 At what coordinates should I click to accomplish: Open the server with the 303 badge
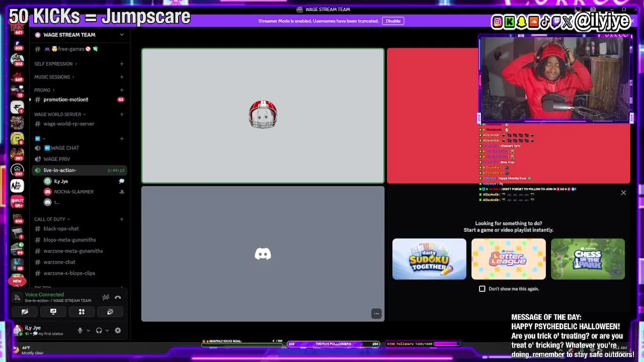point(17,60)
